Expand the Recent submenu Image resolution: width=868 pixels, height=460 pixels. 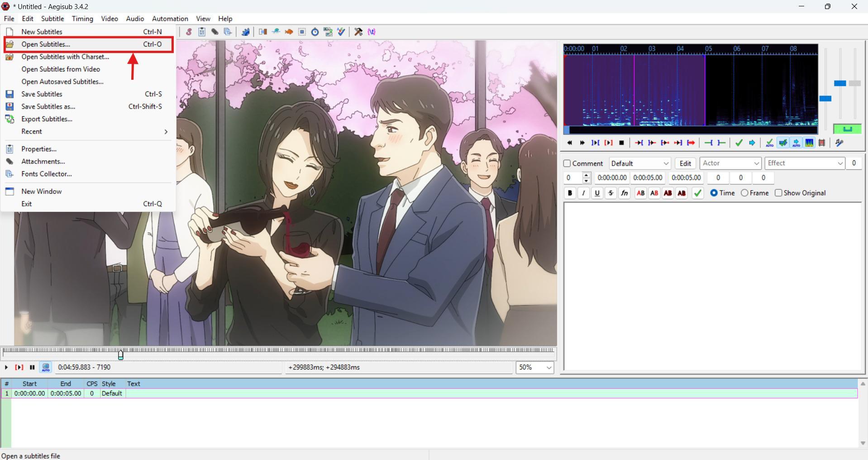pos(88,132)
